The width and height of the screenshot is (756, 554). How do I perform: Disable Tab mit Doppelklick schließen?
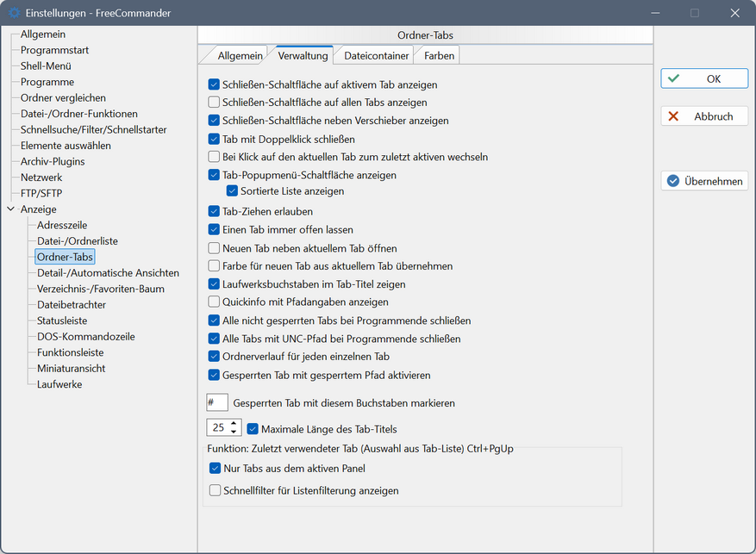coord(214,139)
